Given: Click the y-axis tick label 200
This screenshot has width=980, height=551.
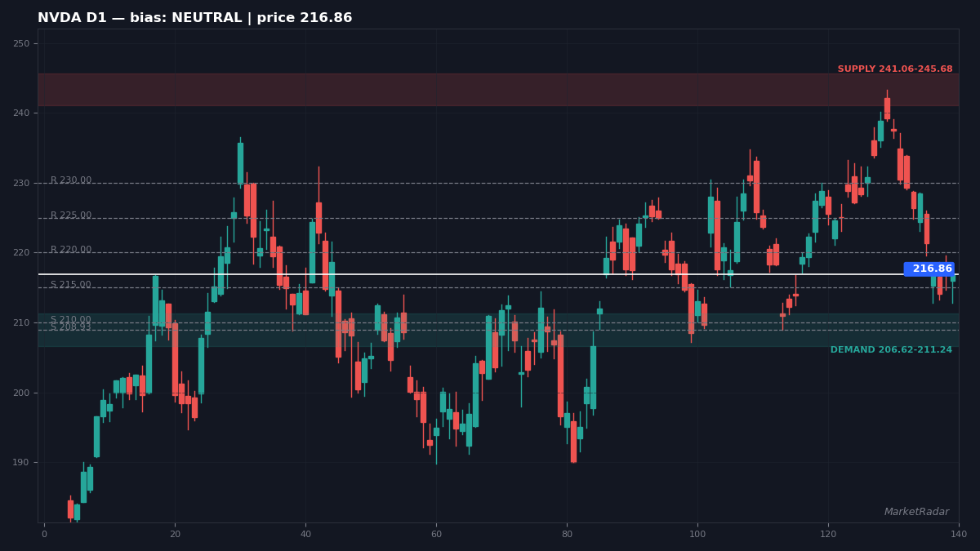Looking at the screenshot, I should pos(23,393).
